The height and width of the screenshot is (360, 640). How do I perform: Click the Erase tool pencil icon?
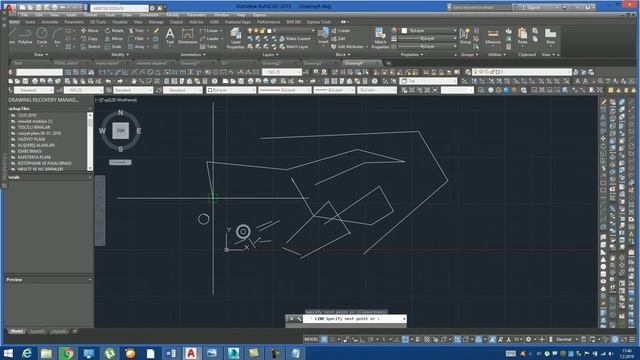156,31
